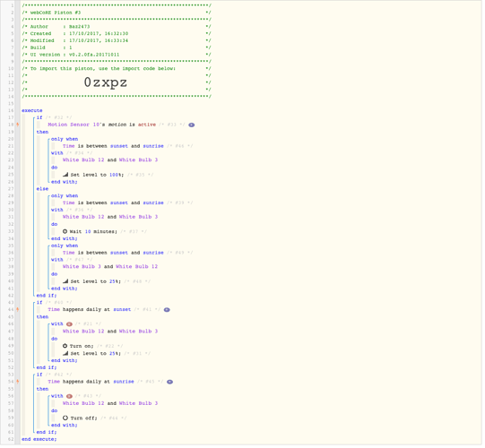Image resolution: width=485 pixels, height=448 pixels.
Task: Click the 'if' keyword on line 53
Action: [x=39, y=375]
